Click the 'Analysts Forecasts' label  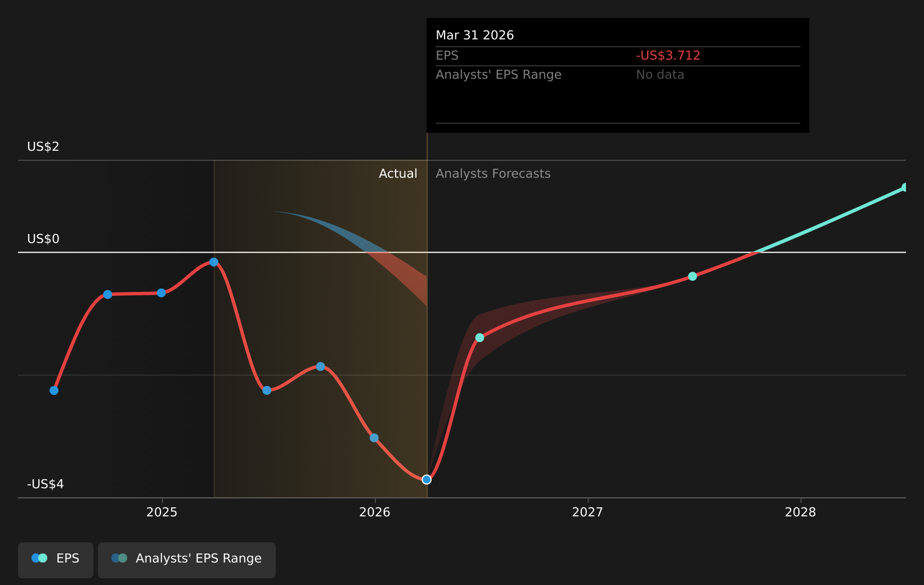(x=493, y=174)
